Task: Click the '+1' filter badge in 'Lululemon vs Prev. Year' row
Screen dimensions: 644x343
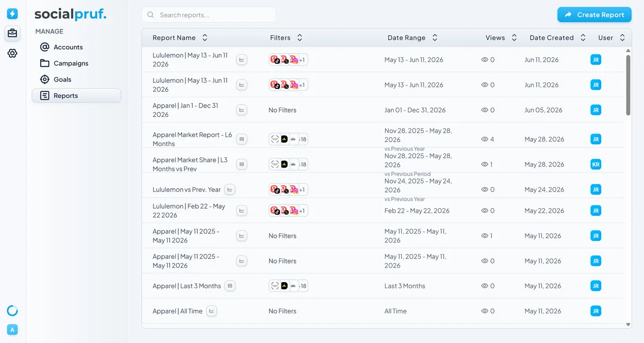Action: (x=302, y=190)
